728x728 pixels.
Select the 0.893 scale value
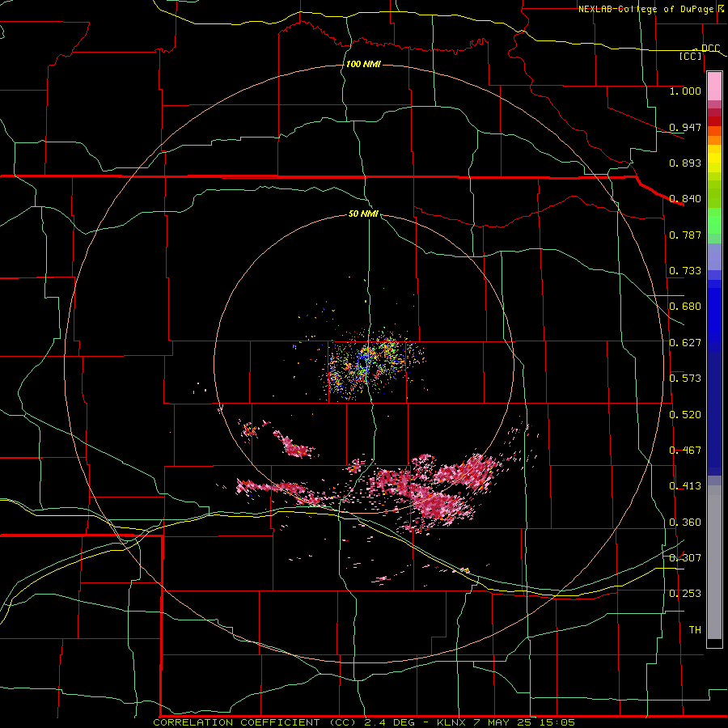point(685,163)
